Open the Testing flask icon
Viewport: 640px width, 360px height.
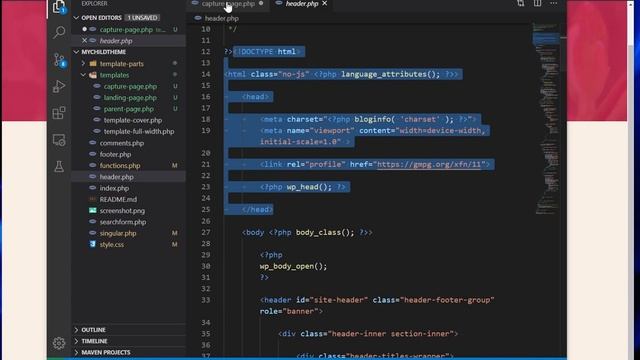coord(59,166)
